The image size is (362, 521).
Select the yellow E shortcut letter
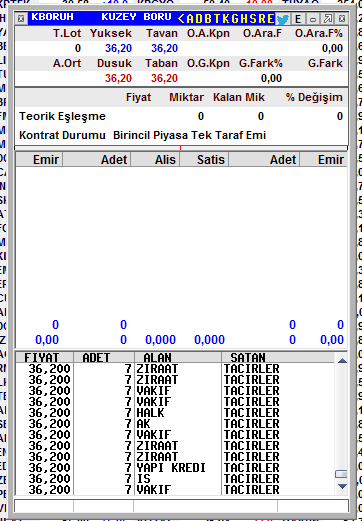coord(271,19)
